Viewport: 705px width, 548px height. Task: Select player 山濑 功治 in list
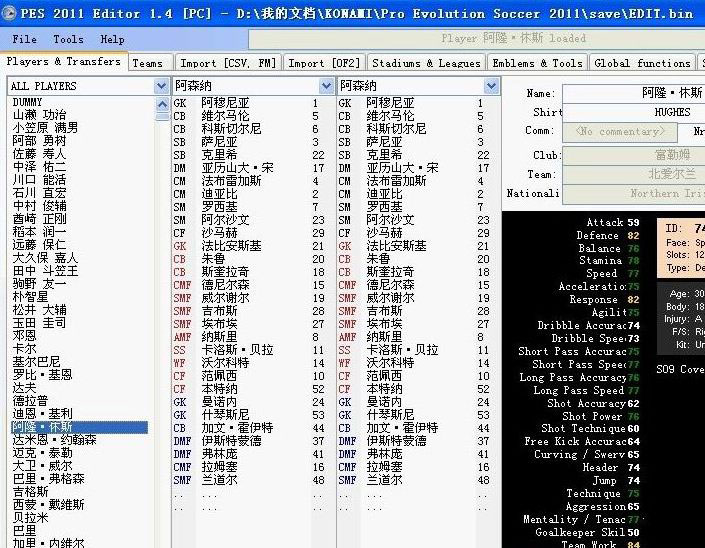click(x=39, y=115)
